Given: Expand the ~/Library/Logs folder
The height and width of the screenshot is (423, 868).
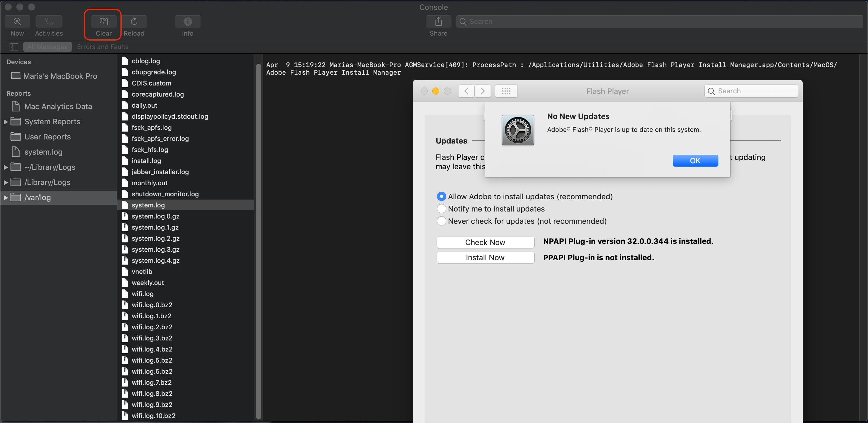Looking at the screenshot, I should [6, 167].
